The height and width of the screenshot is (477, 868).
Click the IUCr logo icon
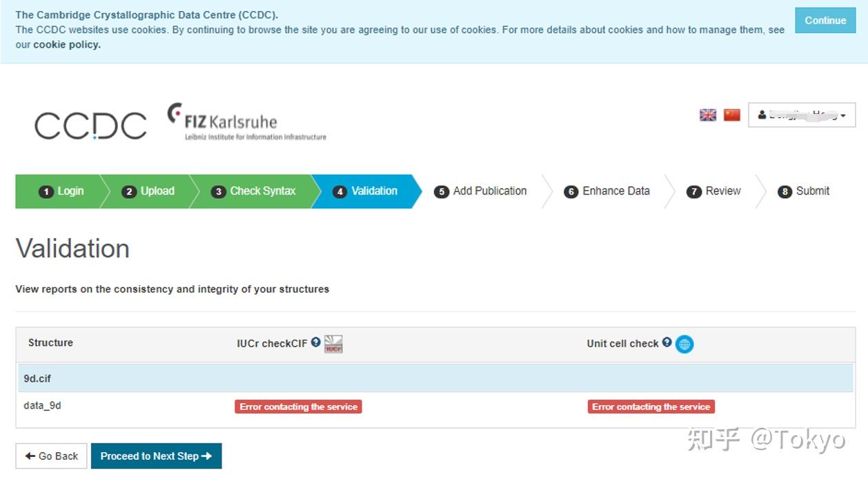point(333,344)
